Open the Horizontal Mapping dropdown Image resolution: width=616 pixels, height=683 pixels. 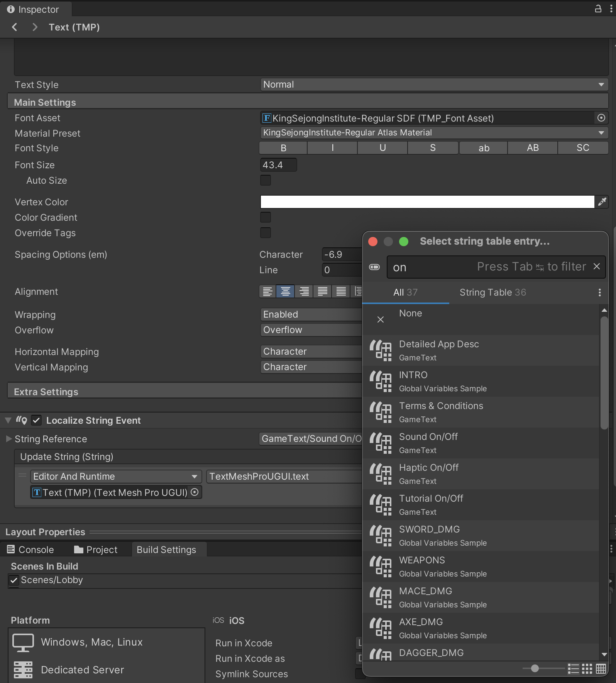[311, 352]
